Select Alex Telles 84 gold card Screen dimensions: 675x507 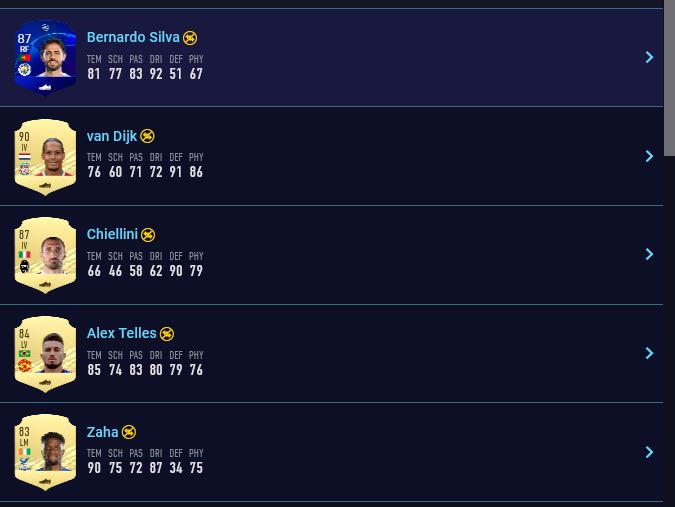coord(45,353)
